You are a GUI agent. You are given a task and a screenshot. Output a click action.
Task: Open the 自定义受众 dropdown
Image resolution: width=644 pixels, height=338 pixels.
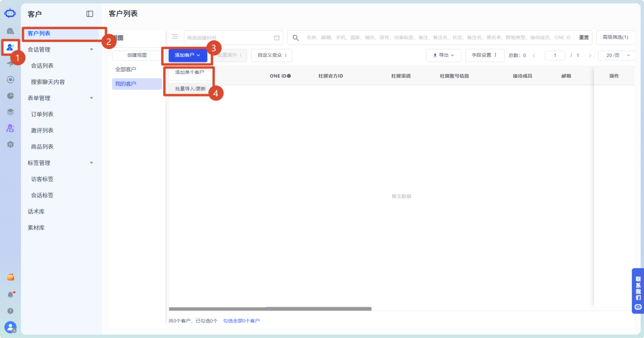[x=272, y=55]
